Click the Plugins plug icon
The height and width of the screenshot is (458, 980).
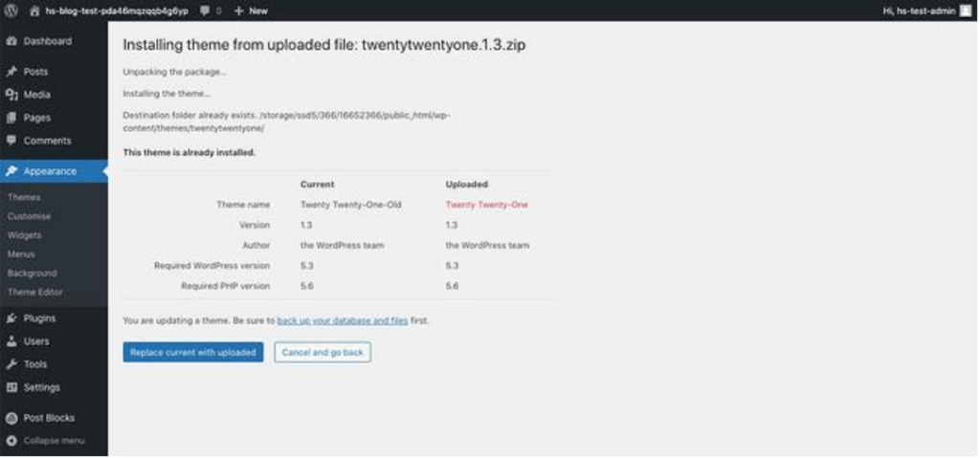(x=11, y=318)
